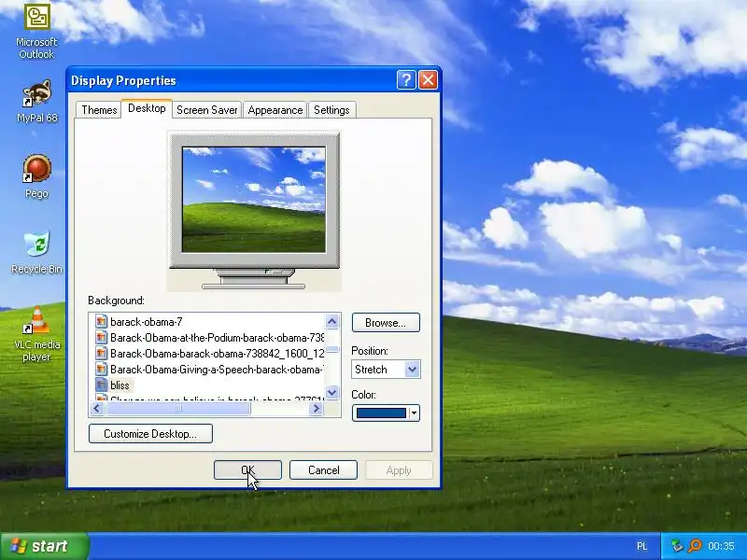Image resolution: width=747 pixels, height=560 pixels.
Task: Click the blue background color swatch
Action: coord(381,413)
